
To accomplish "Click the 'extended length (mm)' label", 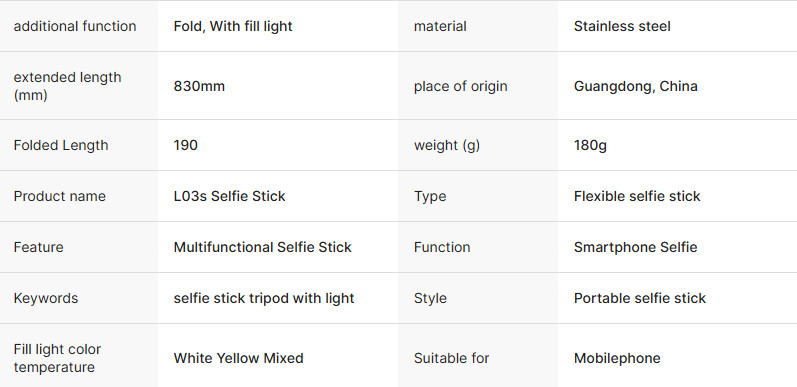I will coord(68,86).
